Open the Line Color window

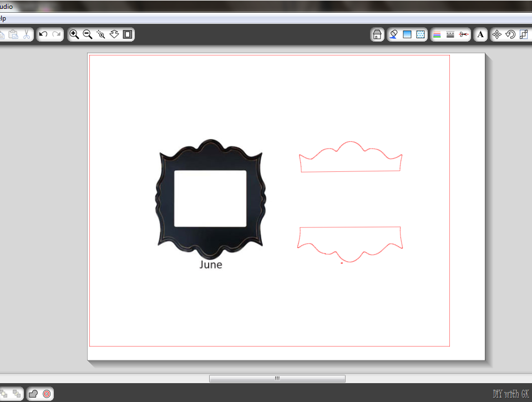pos(437,34)
